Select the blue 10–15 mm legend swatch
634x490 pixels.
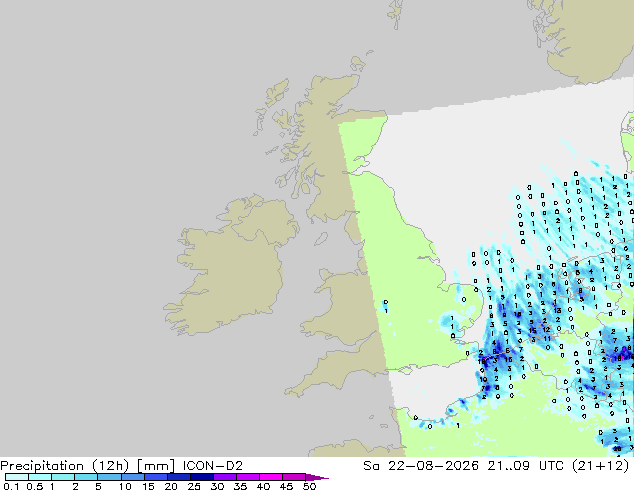pyautogui.click(x=132, y=477)
